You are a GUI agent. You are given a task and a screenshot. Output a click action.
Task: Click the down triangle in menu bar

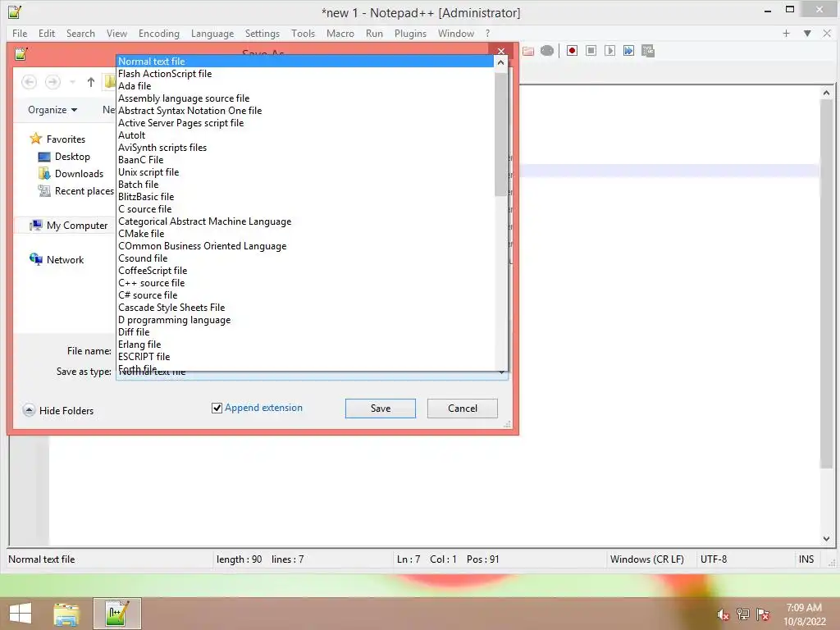tap(807, 33)
